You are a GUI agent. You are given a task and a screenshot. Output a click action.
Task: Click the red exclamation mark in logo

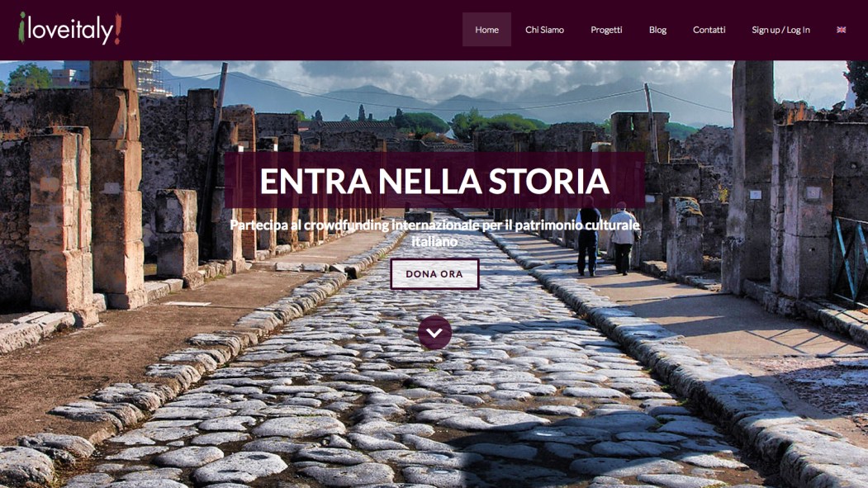pyautogui.click(x=117, y=29)
